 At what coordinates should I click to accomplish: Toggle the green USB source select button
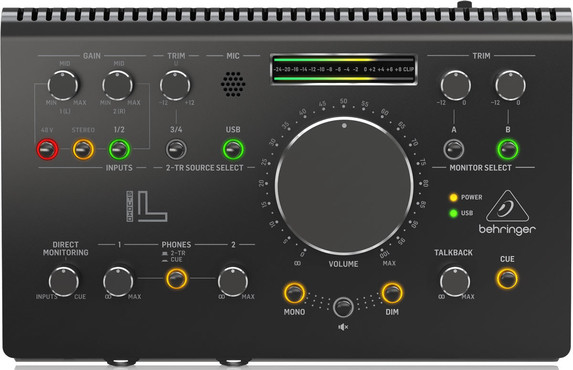pyautogui.click(x=233, y=149)
